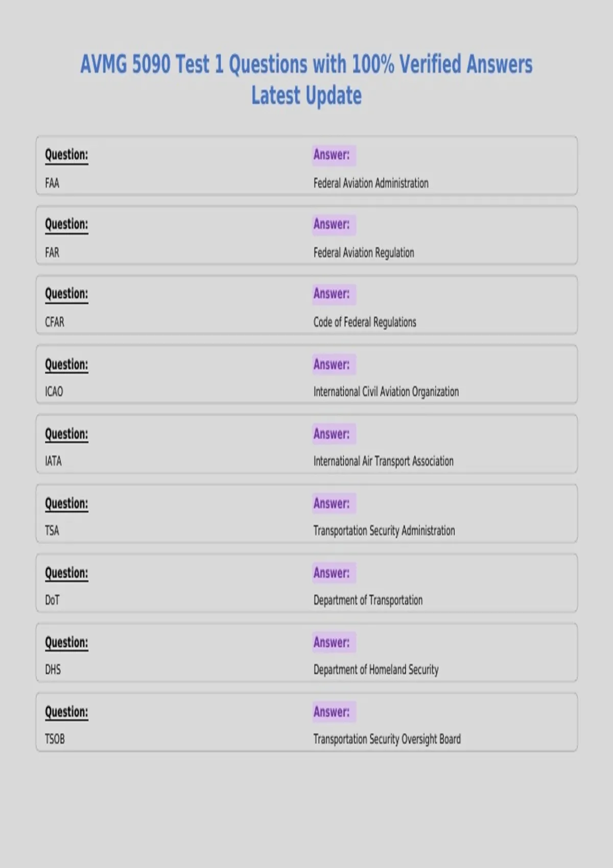Select the IATA question term

click(53, 461)
